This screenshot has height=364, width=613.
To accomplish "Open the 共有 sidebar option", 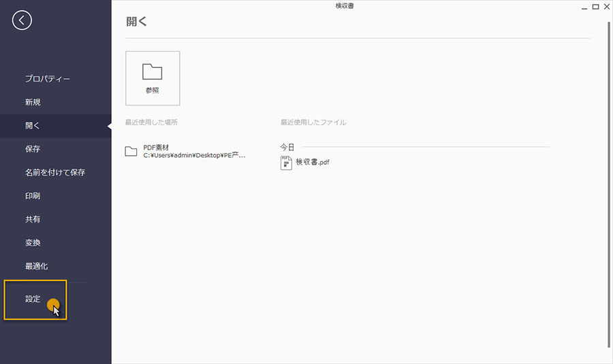I will 33,219.
